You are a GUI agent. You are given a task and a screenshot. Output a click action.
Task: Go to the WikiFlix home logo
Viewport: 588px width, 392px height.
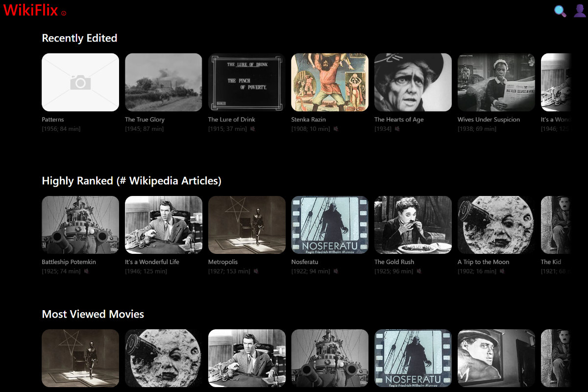(x=30, y=10)
